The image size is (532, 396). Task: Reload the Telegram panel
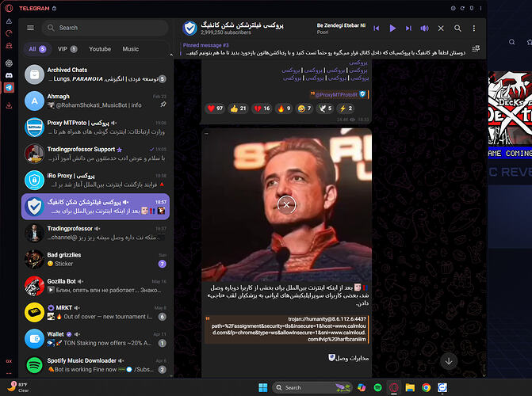(x=462, y=8)
